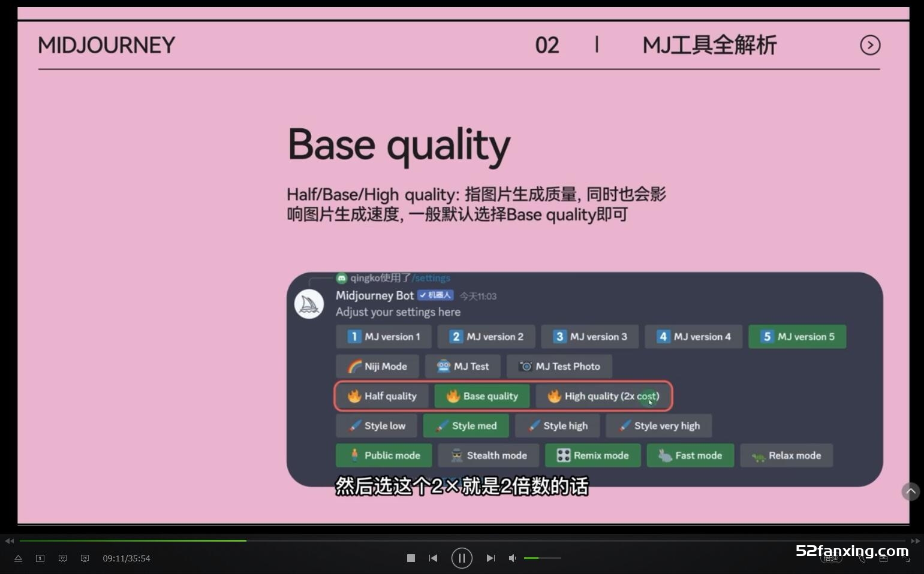Screen dimensions: 924x574
Task: Seek on the video progress bar
Action: click(x=462, y=540)
